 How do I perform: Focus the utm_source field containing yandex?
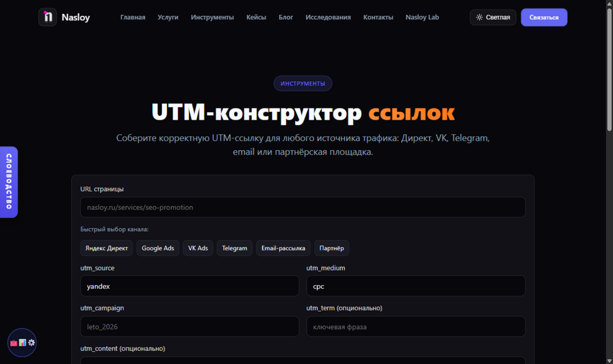tap(190, 286)
